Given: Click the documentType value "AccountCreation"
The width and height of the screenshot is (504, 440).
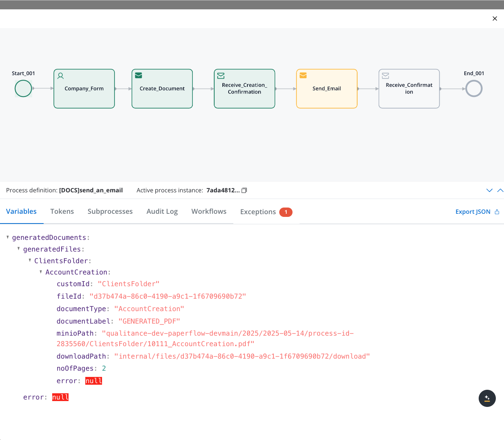Looking at the screenshot, I should tap(149, 309).
